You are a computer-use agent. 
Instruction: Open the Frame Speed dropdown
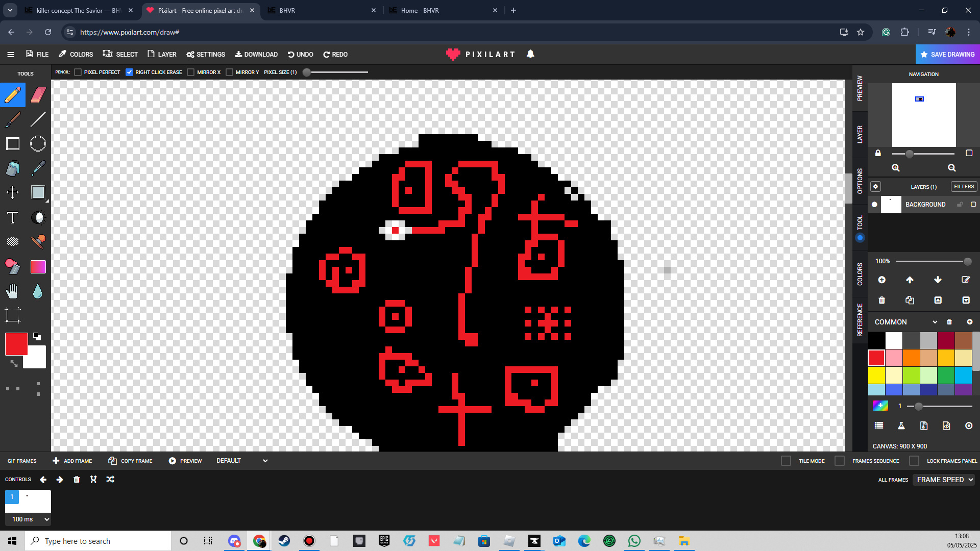[x=944, y=480]
